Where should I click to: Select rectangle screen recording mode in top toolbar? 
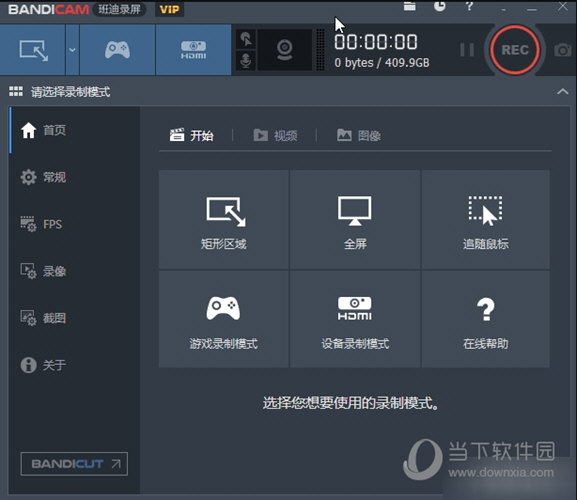33,50
